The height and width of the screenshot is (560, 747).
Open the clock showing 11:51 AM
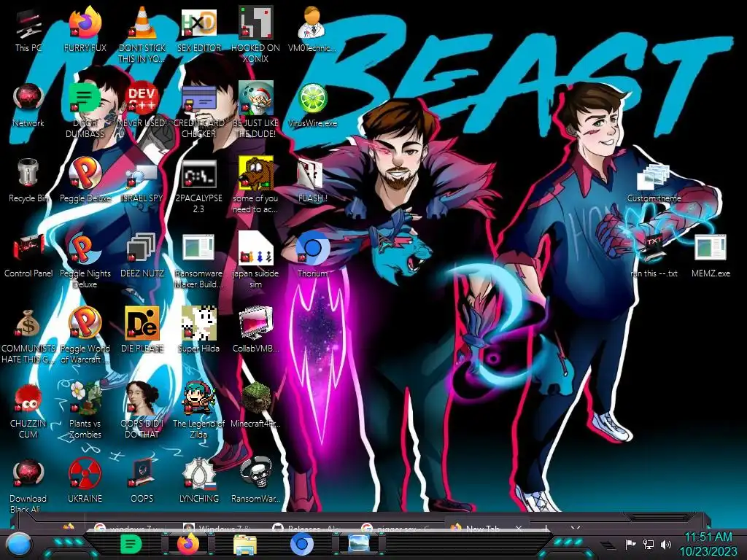[708, 544]
